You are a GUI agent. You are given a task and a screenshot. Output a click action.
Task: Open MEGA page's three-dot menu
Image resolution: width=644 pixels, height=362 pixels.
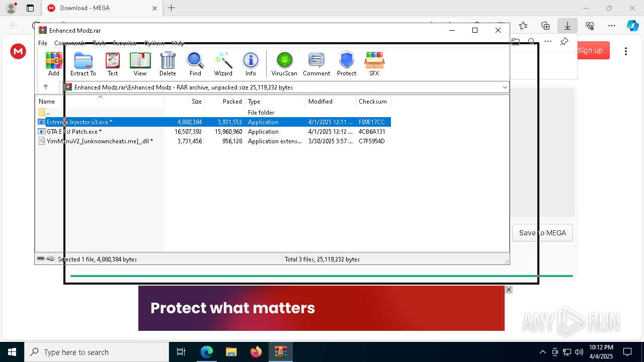(626, 51)
